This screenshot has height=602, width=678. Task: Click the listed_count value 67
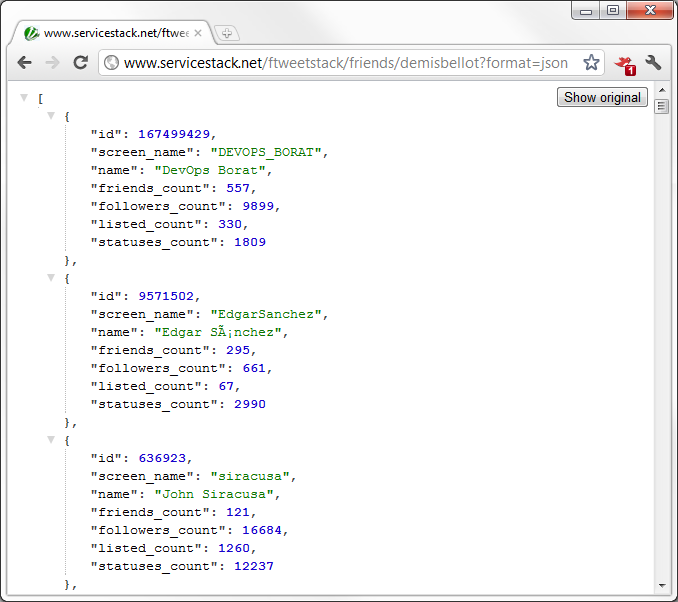coord(226,386)
